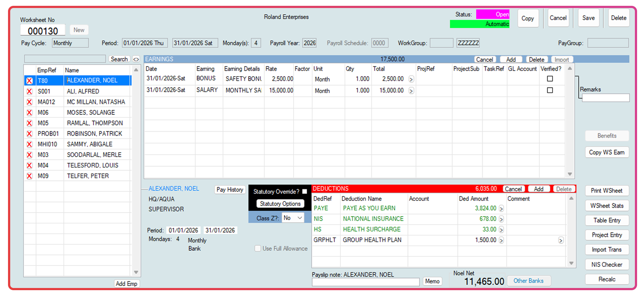Image resolution: width=644 pixels, height=296 pixels.
Task: Click Delete in the Earnings header
Action: (x=537, y=59)
